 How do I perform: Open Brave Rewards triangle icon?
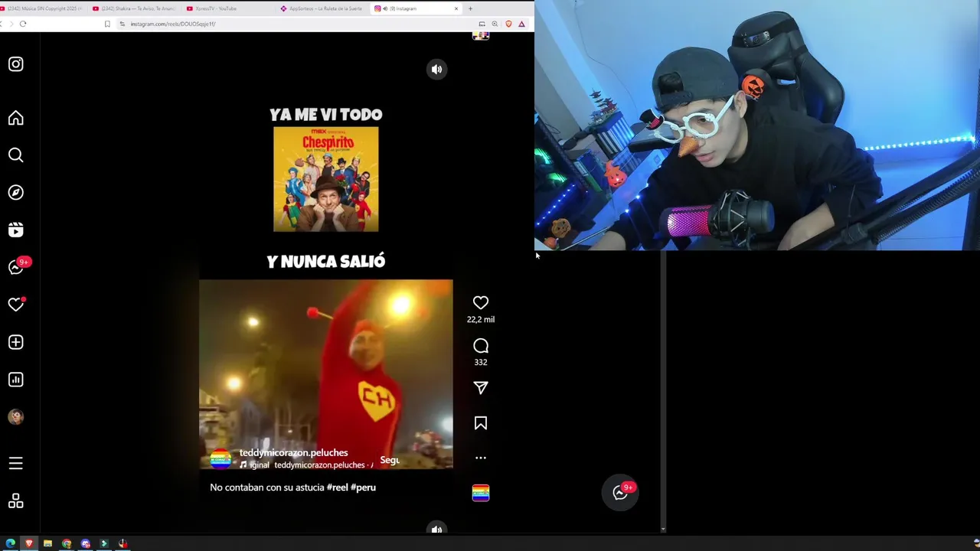[x=521, y=24]
